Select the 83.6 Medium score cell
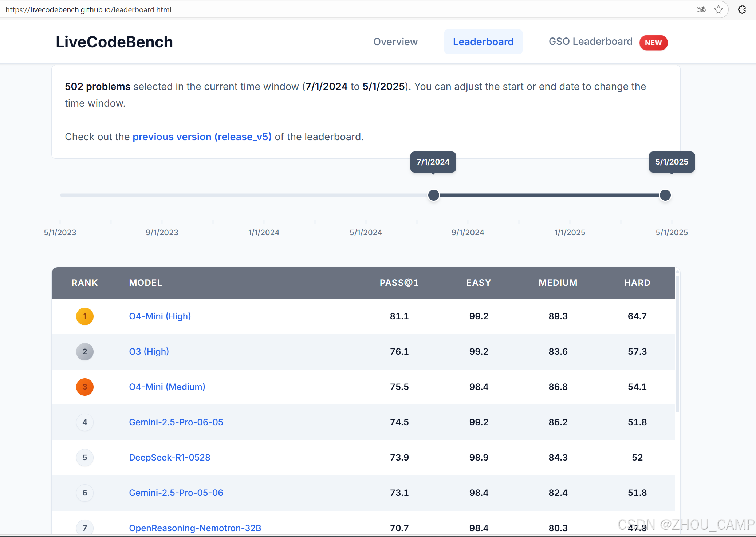756x537 pixels. (558, 351)
